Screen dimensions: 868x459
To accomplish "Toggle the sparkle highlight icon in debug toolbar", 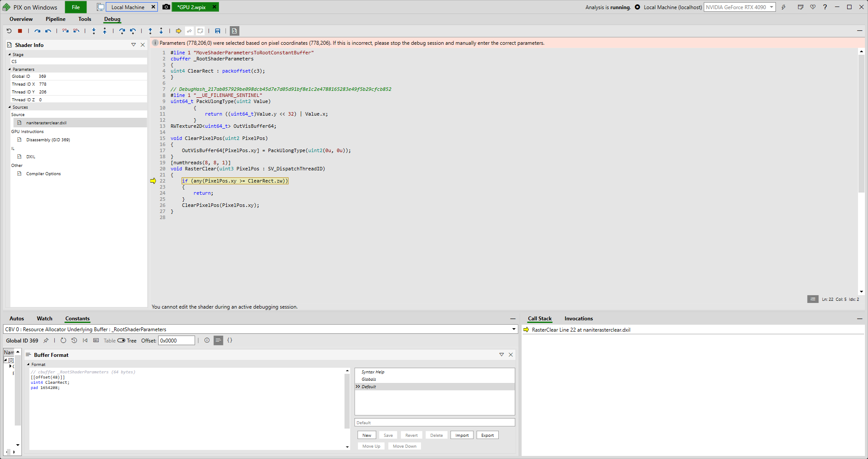I will click(189, 31).
